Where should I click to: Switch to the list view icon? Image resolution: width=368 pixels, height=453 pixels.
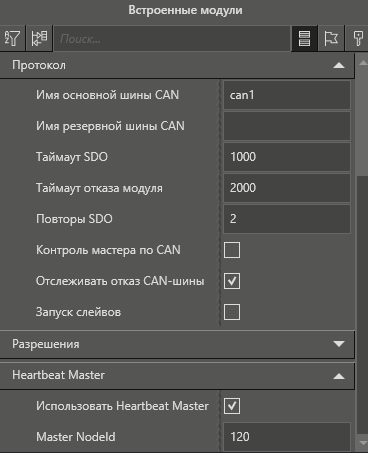[304, 38]
